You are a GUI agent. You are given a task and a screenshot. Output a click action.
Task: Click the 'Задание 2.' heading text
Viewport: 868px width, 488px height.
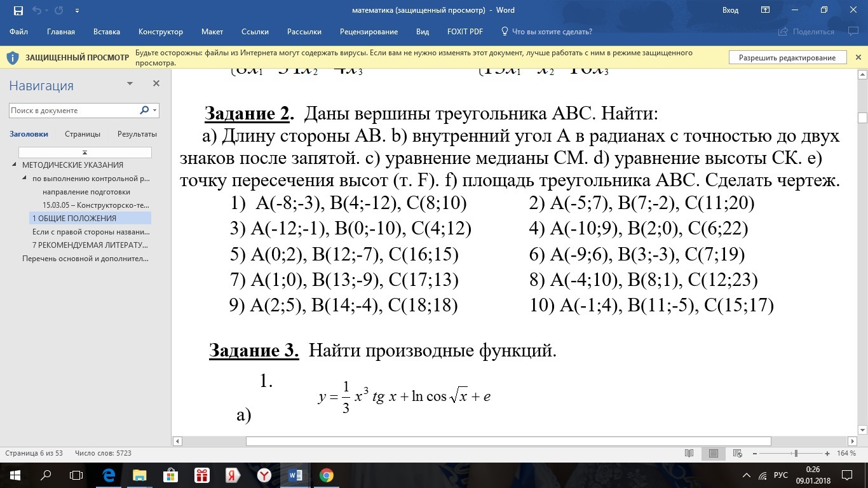(x=249, y=114)
